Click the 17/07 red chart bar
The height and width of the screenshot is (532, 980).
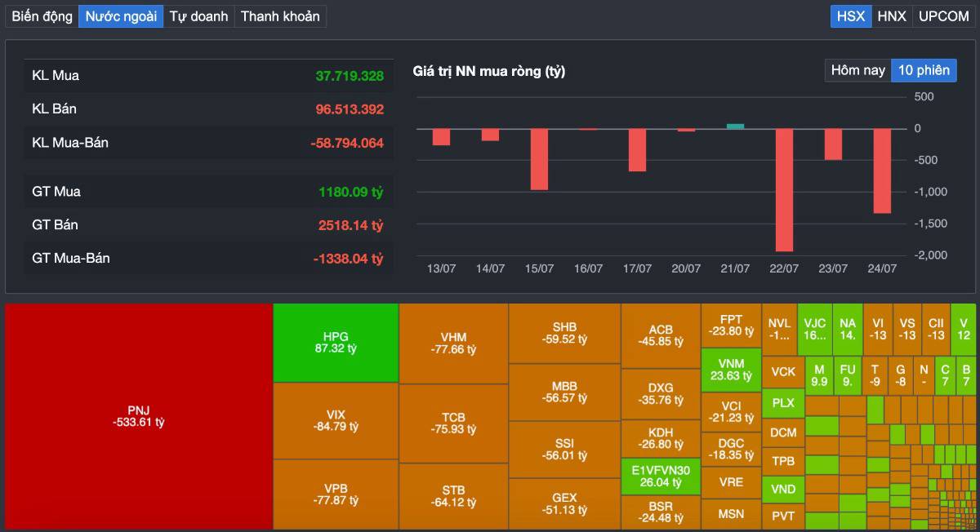637,150
